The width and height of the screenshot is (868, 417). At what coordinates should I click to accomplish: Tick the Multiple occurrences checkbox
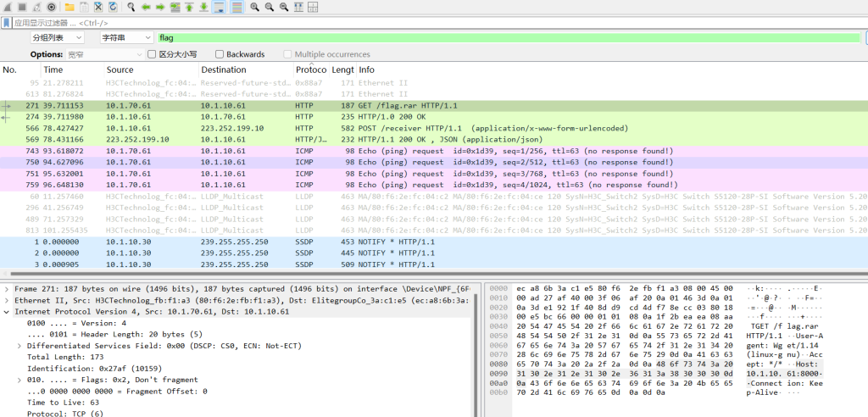287,54
